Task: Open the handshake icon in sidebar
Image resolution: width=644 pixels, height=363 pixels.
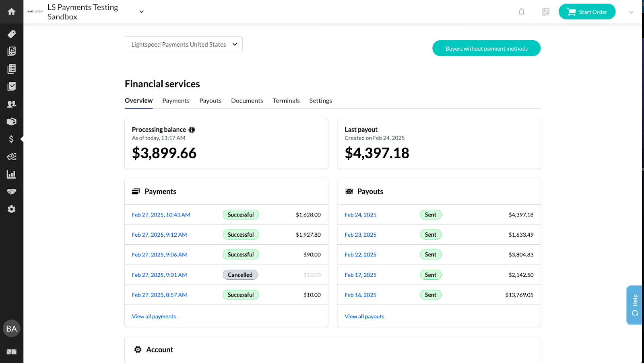Action: click(12, 192)
